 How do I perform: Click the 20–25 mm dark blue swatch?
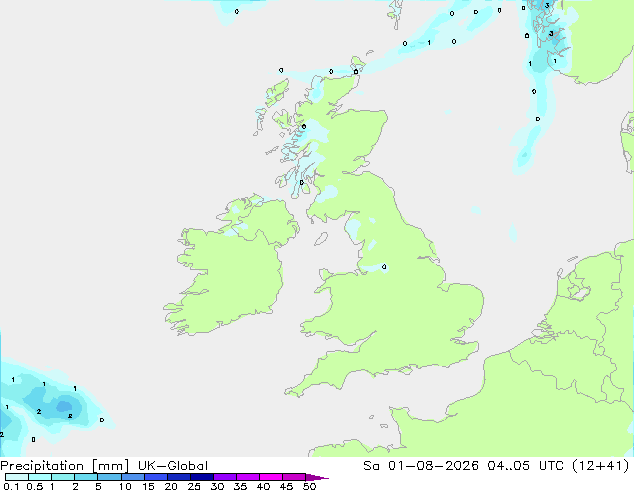click(x=179, y=477)
